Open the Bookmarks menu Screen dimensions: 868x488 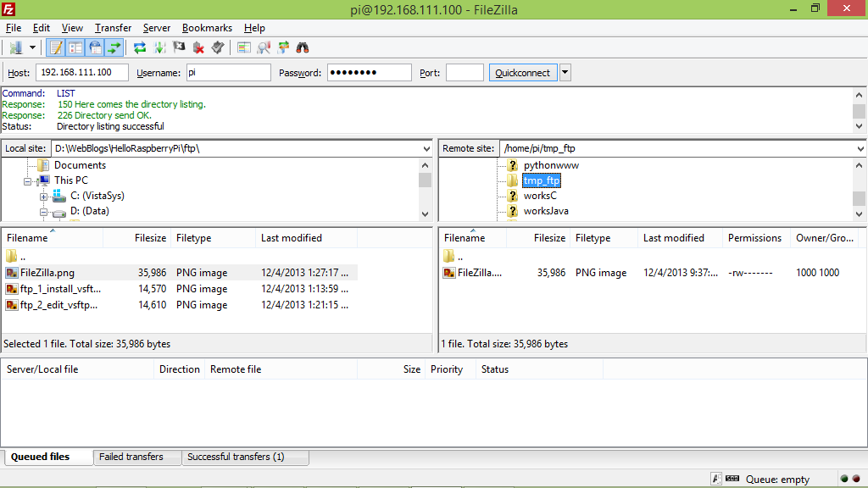(207, 28)
